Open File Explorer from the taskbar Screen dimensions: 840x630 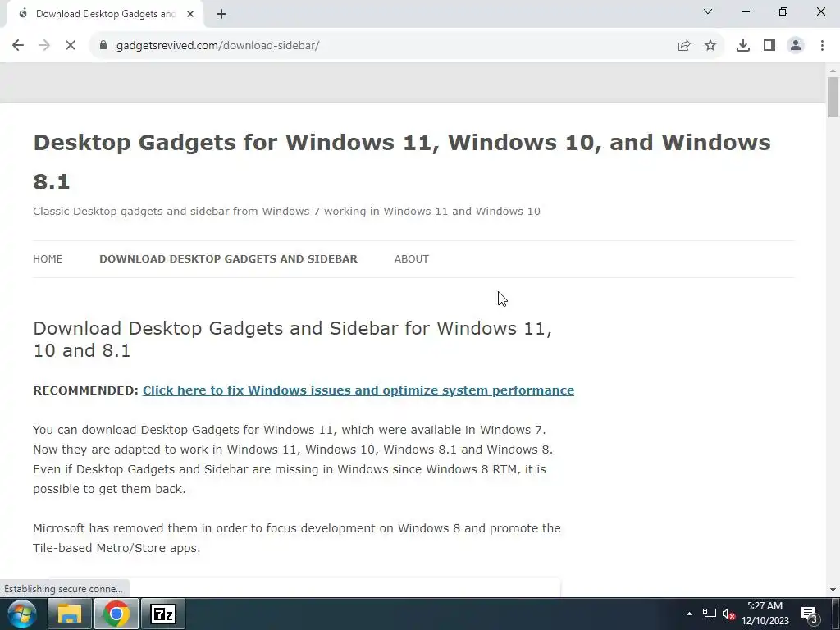70,614
